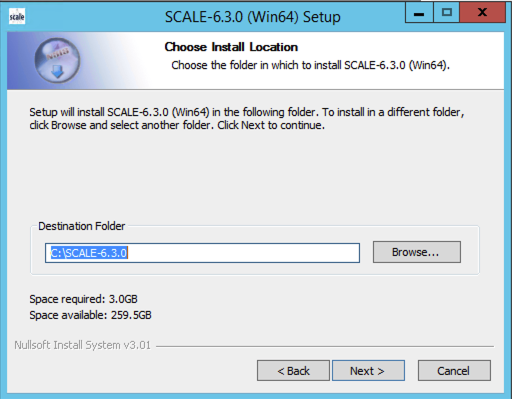
Task: Click the round installer logo with blue arrow
Action: (57, 60)
